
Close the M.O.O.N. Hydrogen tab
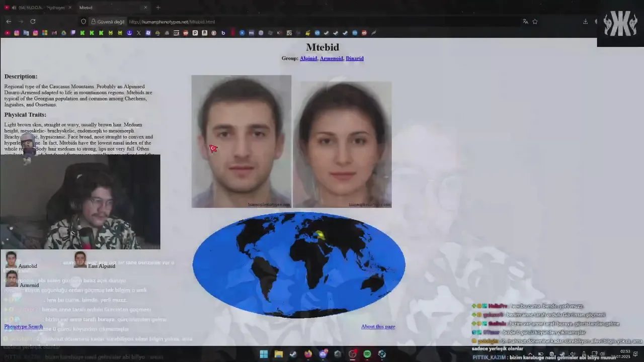click(70, 8)
